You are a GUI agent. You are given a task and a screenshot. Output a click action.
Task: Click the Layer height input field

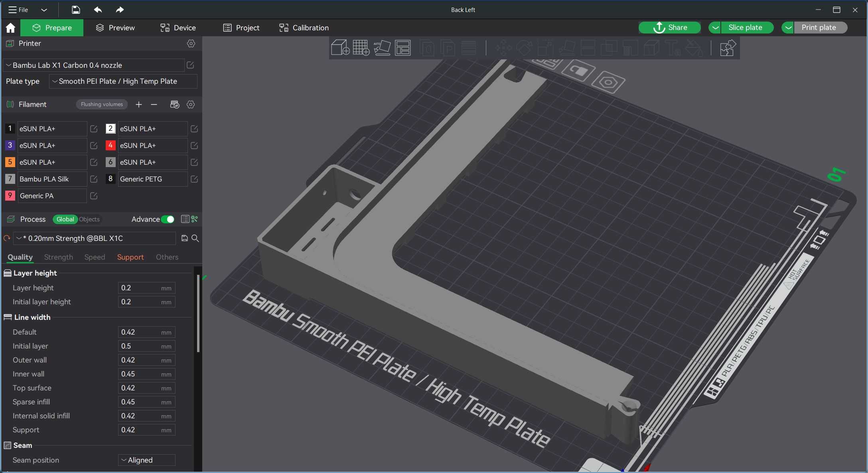point(146,288)
